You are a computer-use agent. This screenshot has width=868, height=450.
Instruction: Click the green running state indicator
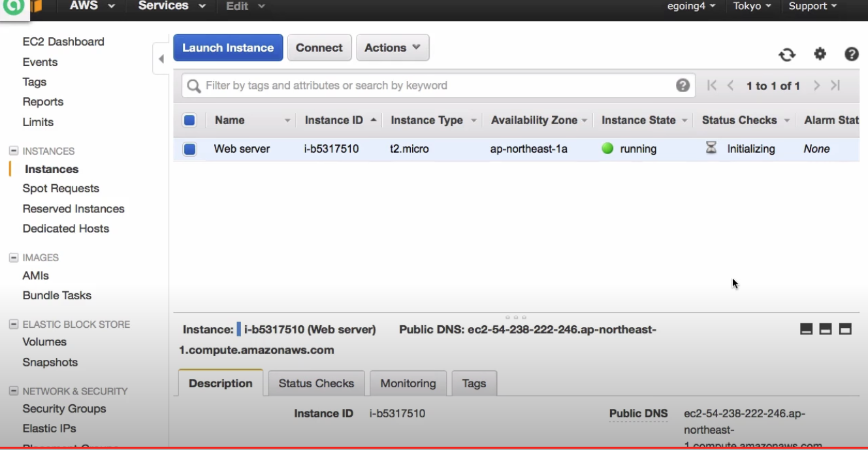607,149
